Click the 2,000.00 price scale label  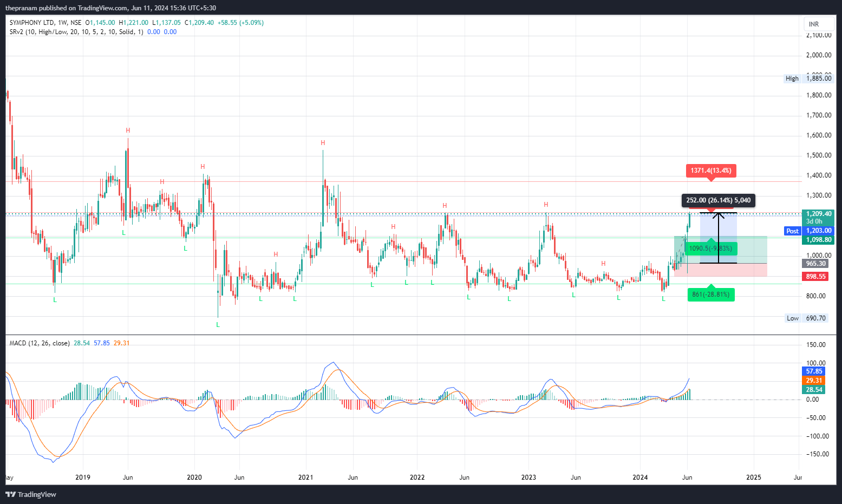(819, 55)
